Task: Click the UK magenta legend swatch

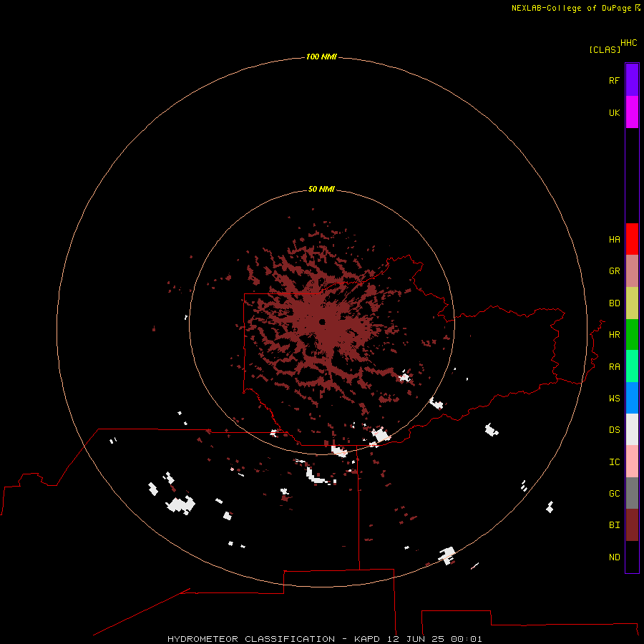Action: [x=632, y=112]
